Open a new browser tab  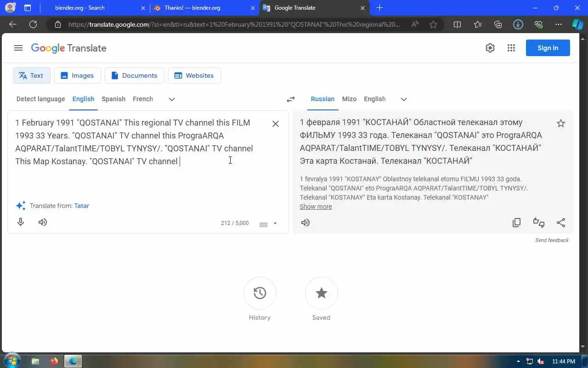point(379,8)
